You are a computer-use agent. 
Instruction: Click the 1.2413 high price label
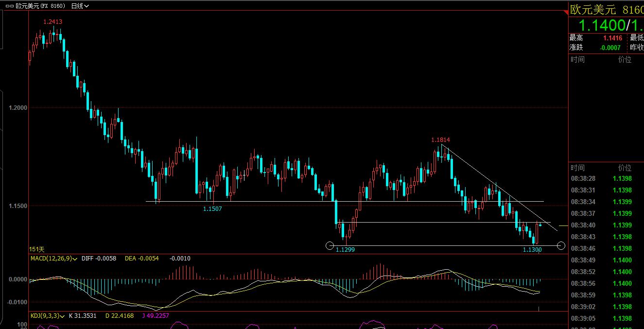(52, 22)
